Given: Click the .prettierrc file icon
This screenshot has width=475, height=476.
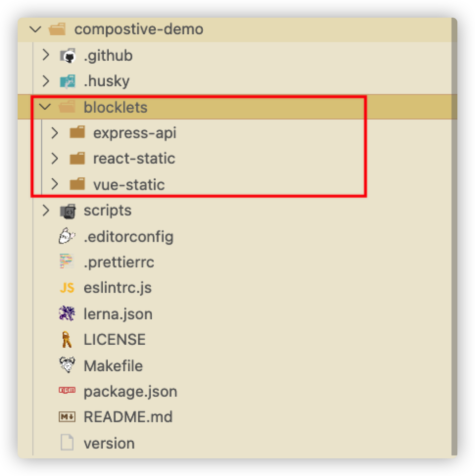Looking at the screenshot, I should coord(67,262).
